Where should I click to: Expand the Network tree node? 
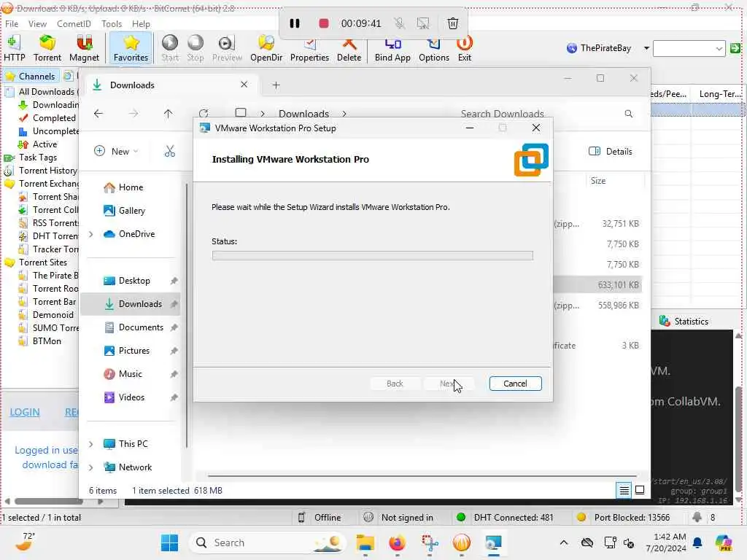91,467
